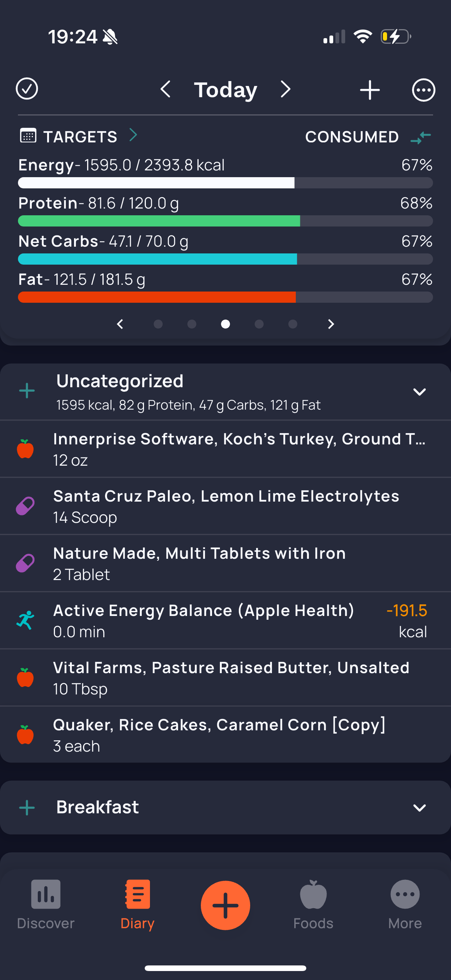Go to the previous day

coord(166,89)
